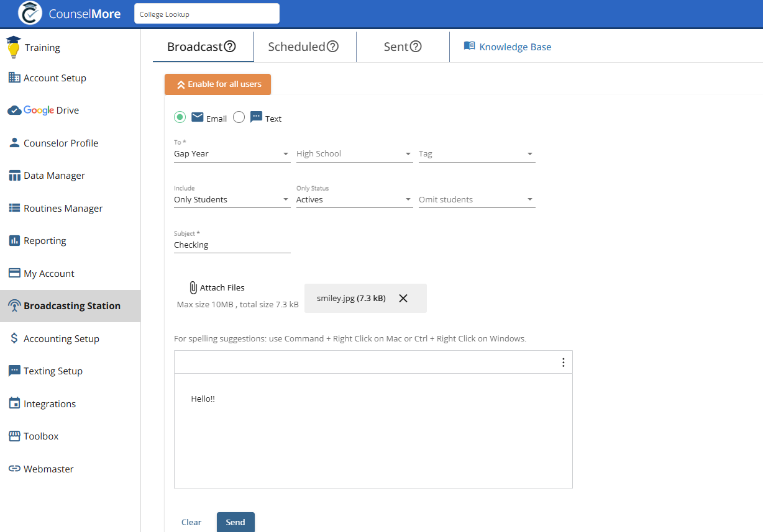This screenshot has width=763, height=532.
Task: Click the Subject field containing Checking
Action: pos(232,245)
